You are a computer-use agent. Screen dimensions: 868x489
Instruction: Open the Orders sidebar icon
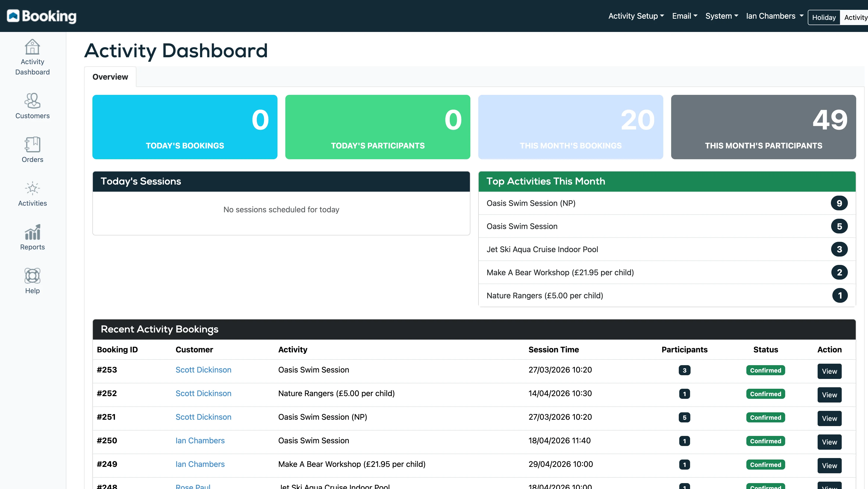[32, 144]
